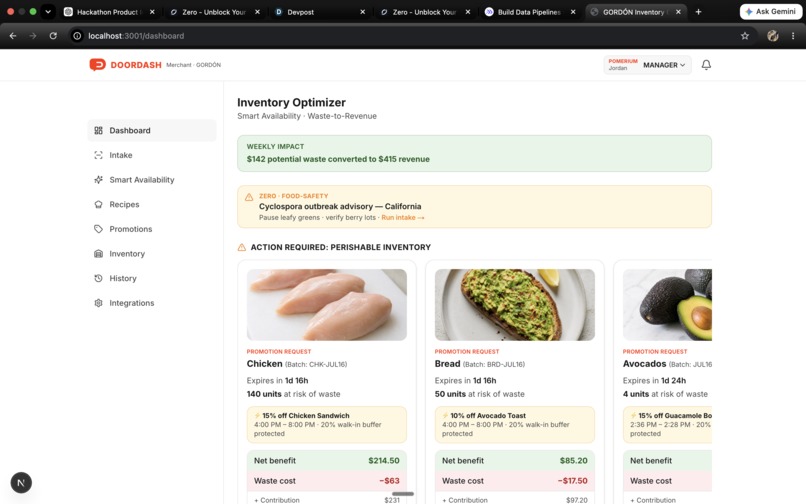This screenshot has height=504, width=806.
Task: Click the Next.js dev tools badge
Action: [x=21, y=483]
